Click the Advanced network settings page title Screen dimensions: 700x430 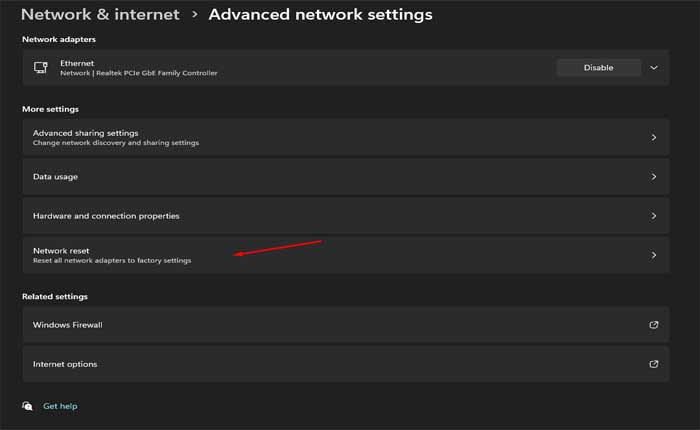click(320, 15)
